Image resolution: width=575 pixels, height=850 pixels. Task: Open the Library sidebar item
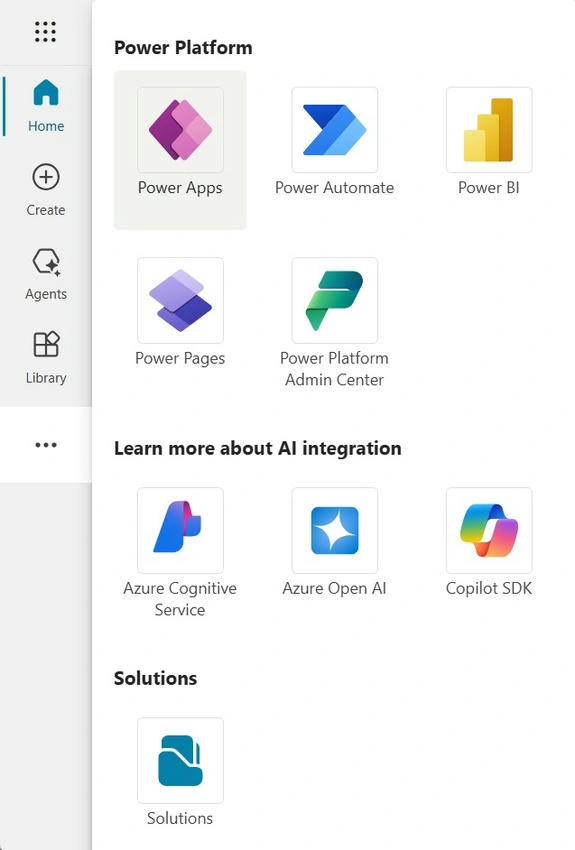click(46, 358)
